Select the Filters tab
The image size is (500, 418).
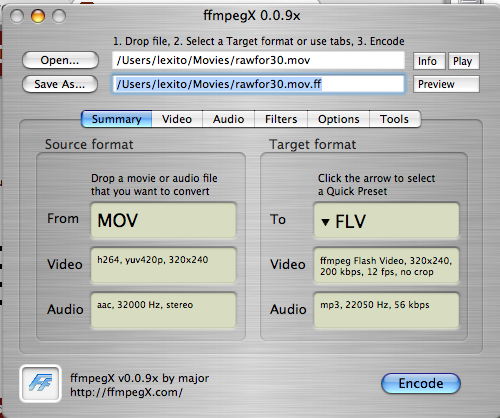coord(281,119)
